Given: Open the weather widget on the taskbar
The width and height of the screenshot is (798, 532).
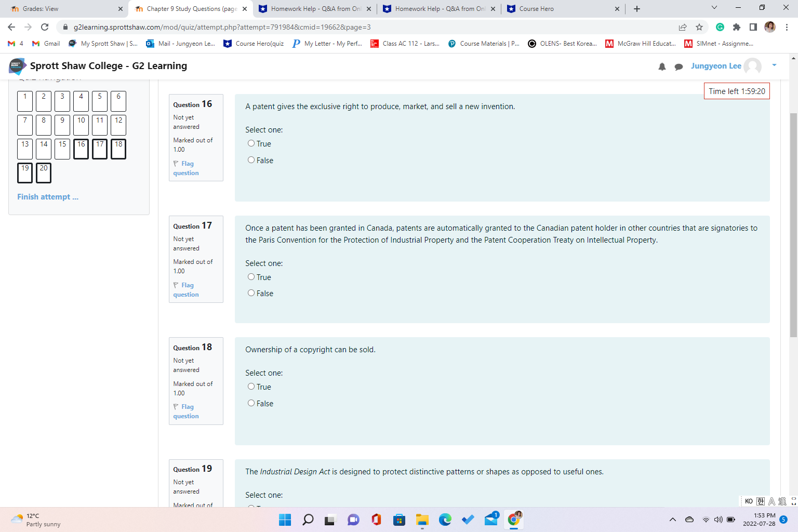Looking at the screenshot, I should [36, 520].
